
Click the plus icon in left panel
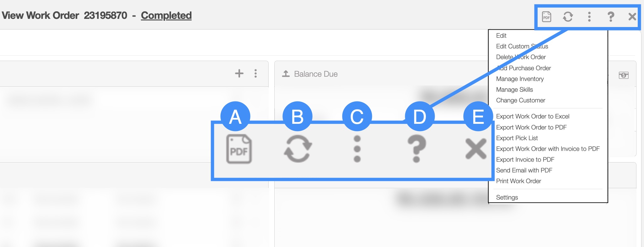[x=239, y=74]
